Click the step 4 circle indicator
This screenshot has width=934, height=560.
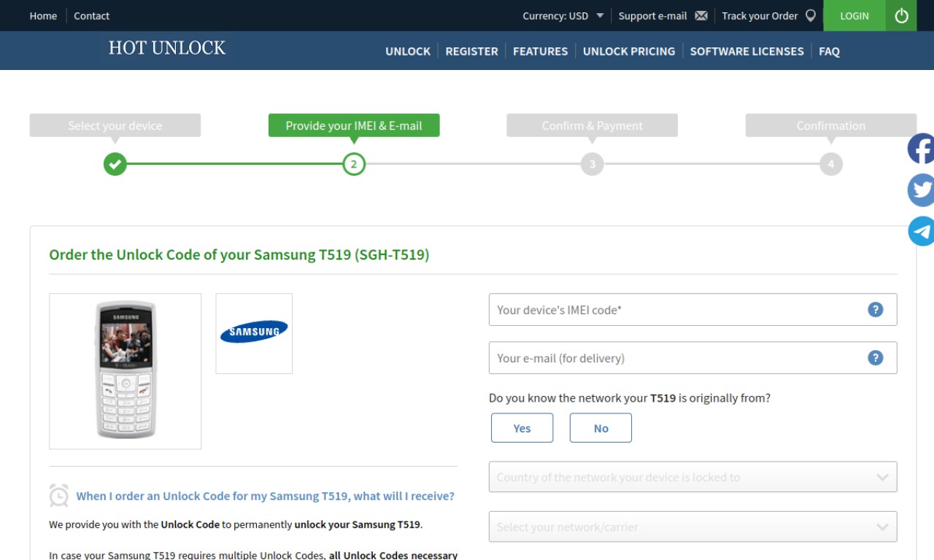[x=831, y=164]
